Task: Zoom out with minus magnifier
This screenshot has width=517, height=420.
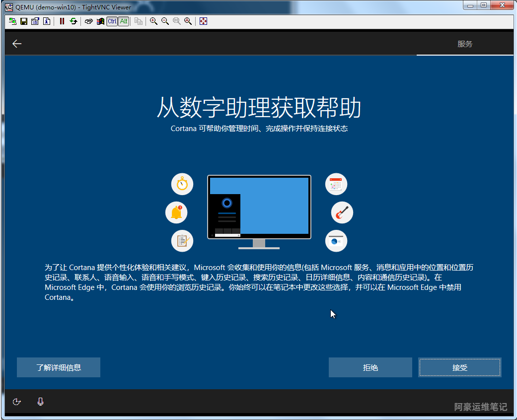Action: (x=165, y=21)
